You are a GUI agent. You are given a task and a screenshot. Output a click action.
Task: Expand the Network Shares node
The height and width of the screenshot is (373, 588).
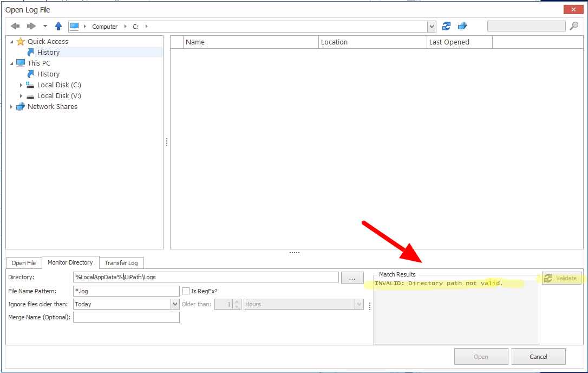11,107
